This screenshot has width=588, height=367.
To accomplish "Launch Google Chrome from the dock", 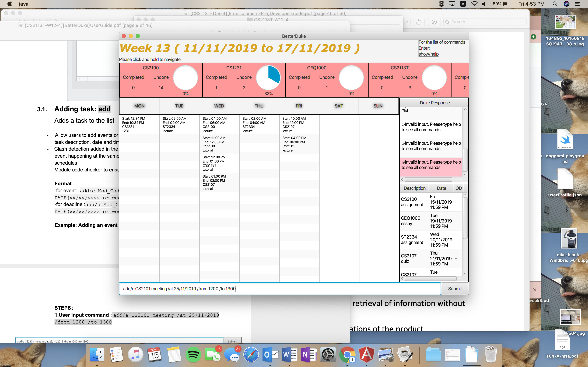I will (347, 355).
